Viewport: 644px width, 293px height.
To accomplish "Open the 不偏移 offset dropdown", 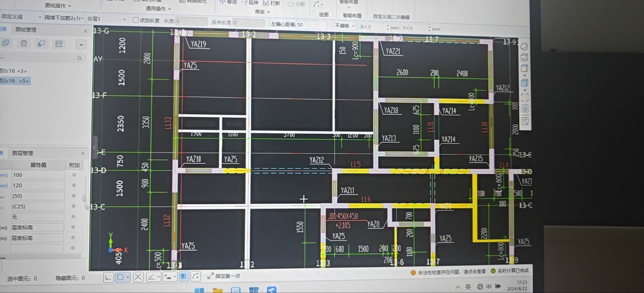I will tap(344, 26).
